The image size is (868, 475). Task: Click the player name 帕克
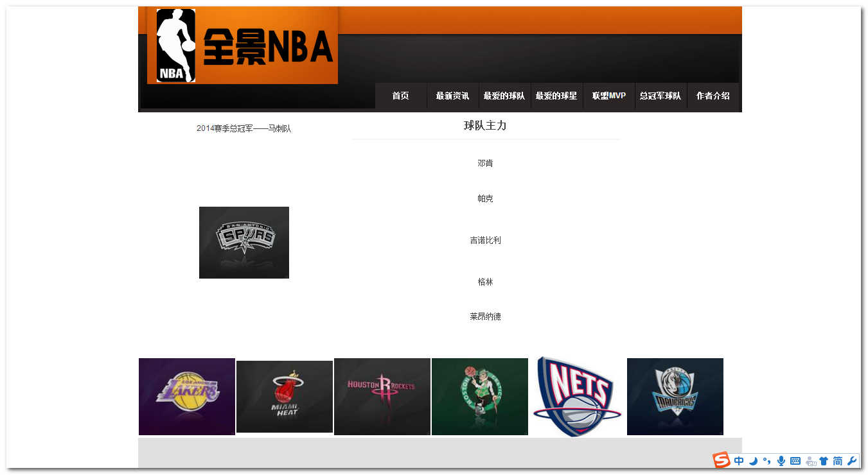[485, 199]
